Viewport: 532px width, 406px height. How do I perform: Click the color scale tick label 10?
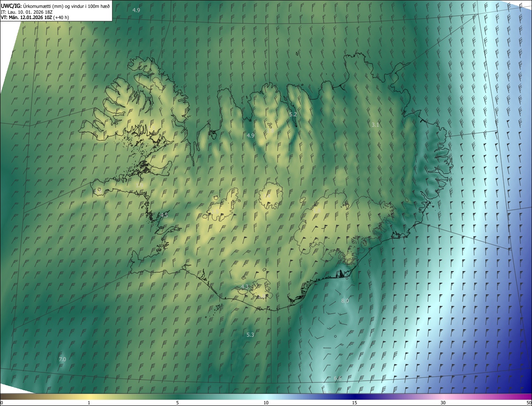click(266, 403)
